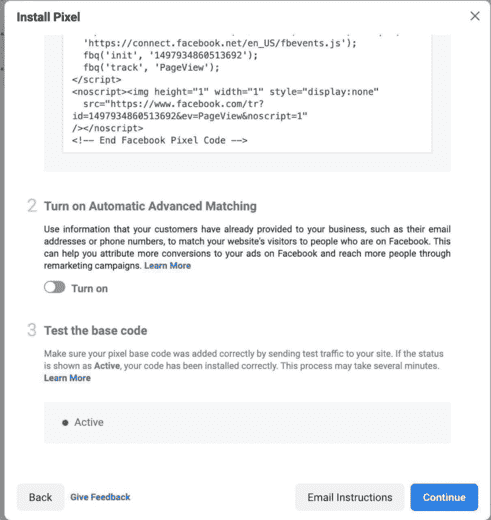This screenshot has width=491, height=520.
Task: Click the Email Instructions button
Action: pos(350,497)
